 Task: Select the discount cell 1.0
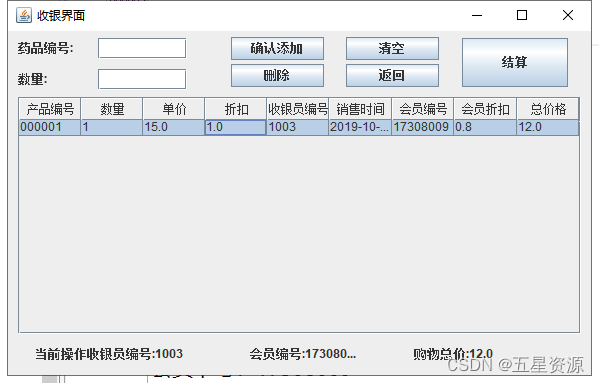click(236, 127)
